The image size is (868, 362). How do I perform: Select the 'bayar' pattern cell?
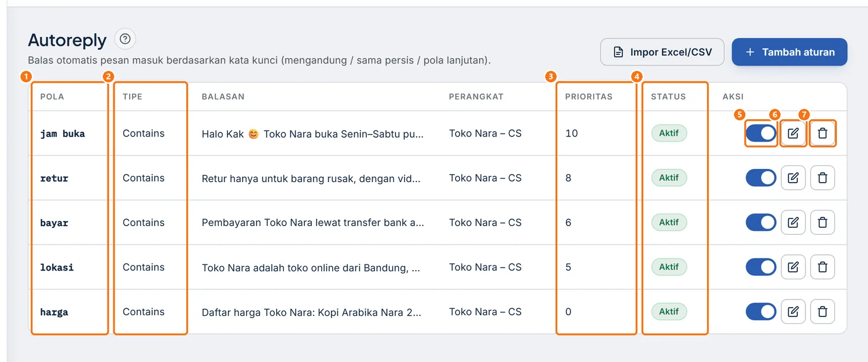(54, 223)
